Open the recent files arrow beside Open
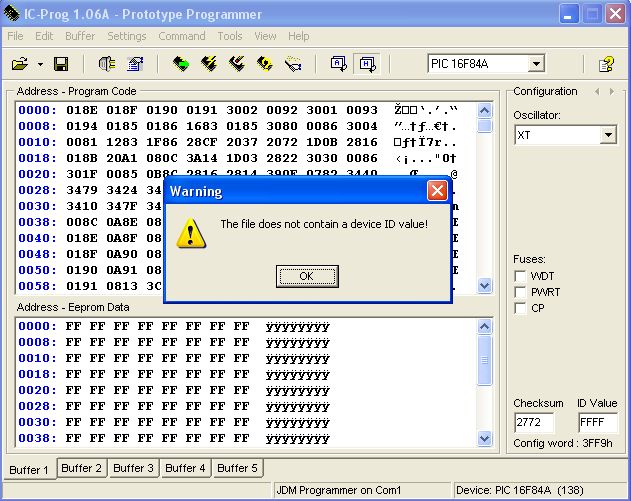Image resolution: width=631 pixels, height=501 pixels. pos(40,64)
